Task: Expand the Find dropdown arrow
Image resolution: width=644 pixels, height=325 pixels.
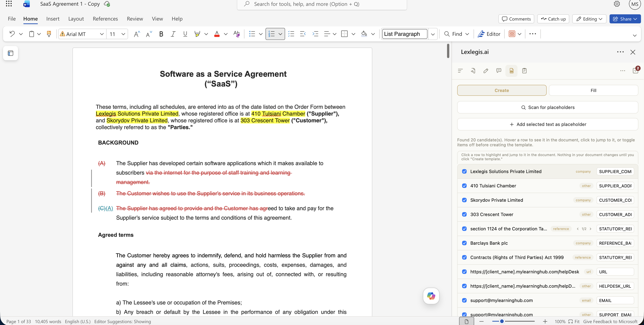Action: 467,34
